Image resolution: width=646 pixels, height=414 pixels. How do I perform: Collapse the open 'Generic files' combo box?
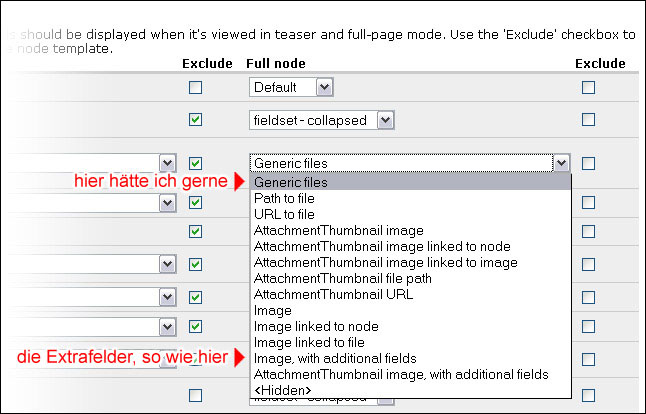click(x=562, y=163)
